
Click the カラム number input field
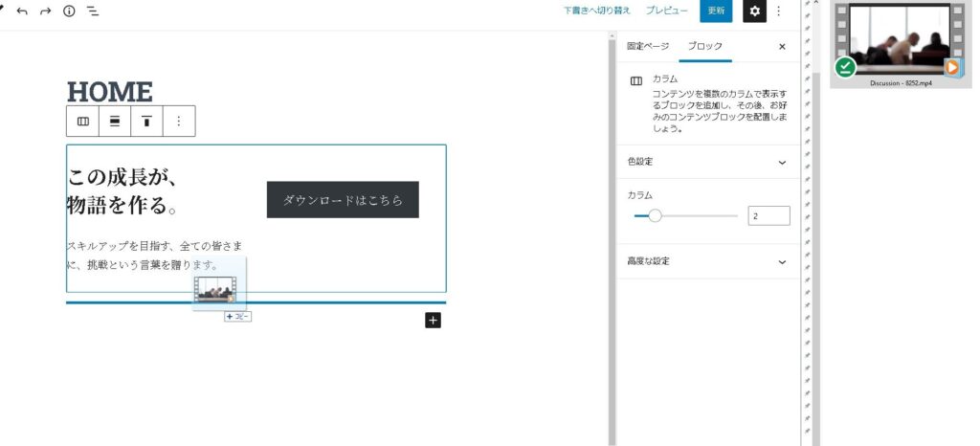768,216
